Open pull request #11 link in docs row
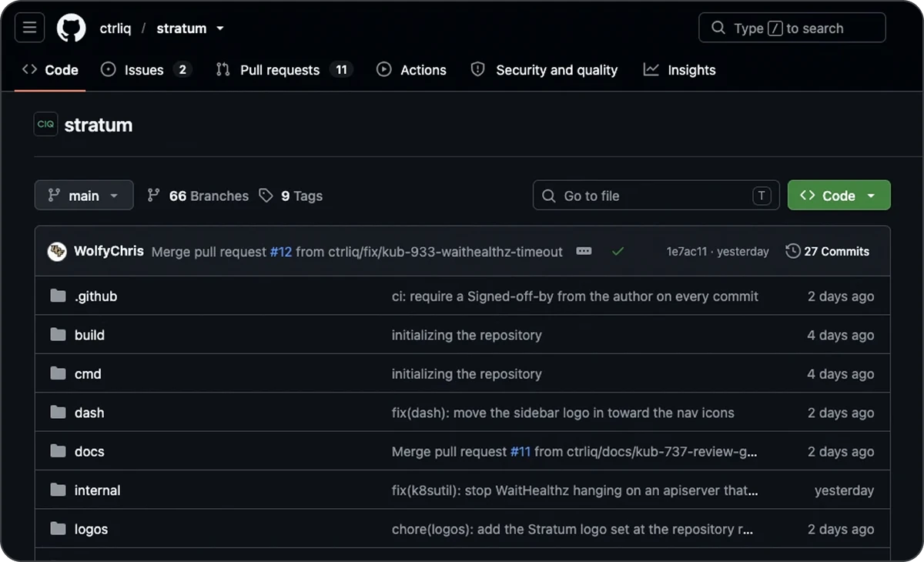The image size is (924, 562). (521, 452)
